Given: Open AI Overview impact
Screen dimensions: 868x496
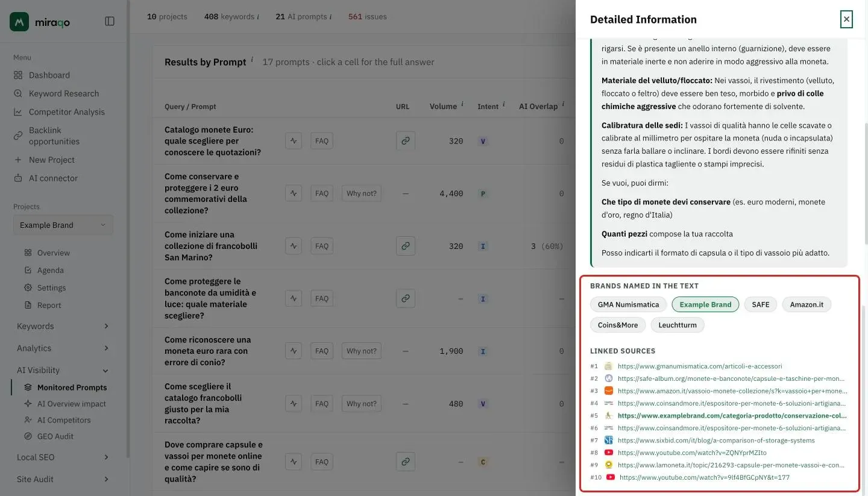Looking at the screenshot, I should tap(71, 404).
